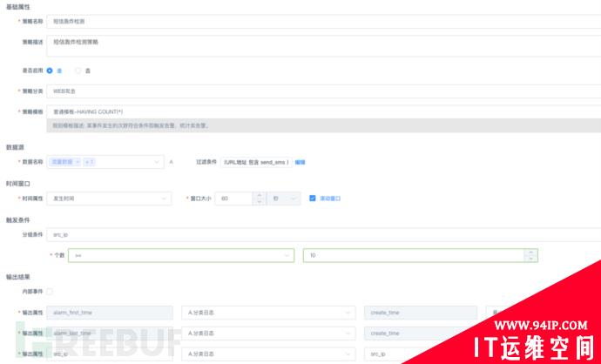Image resolution: width=601 pixels, height=364 pixels.
Task: Focus the 个数 value input showing 10
Action: point(414,255)
